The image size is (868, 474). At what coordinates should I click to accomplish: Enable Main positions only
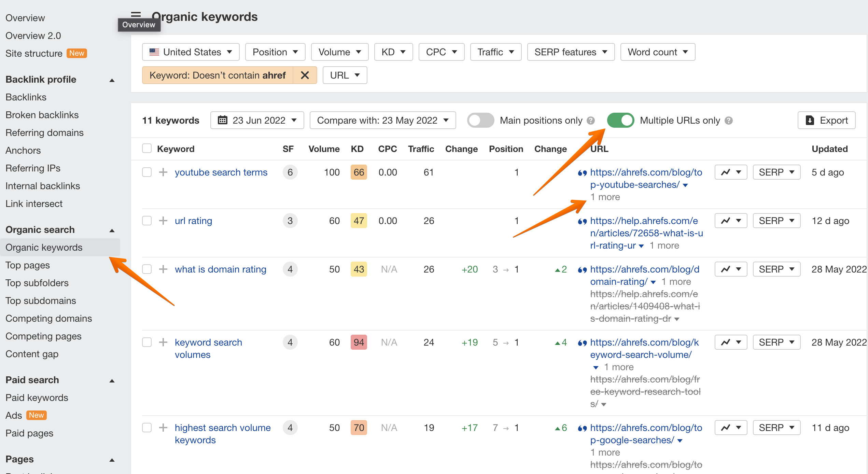tap(480, 120)
